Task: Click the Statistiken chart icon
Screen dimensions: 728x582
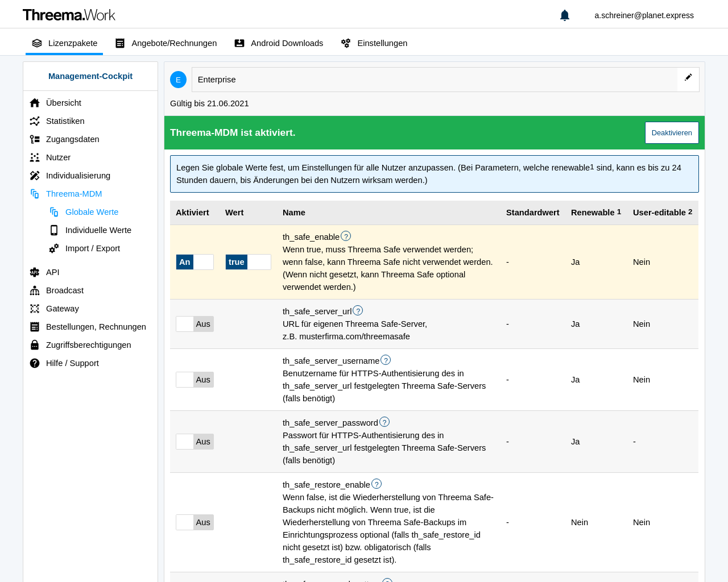Action: 35,121
